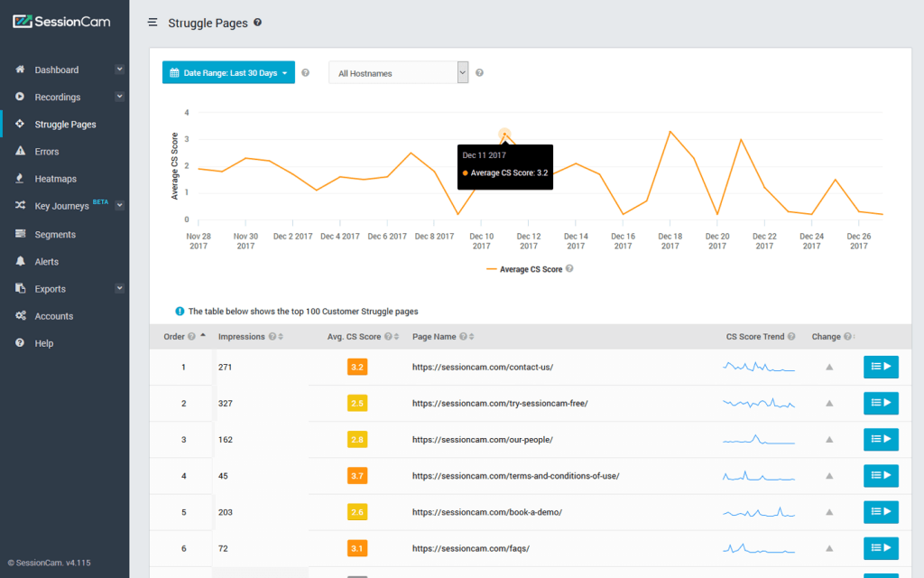Click help icon beside Average CS Score legend
Viewport: 924px width, 578px height.
coord(569,268)
